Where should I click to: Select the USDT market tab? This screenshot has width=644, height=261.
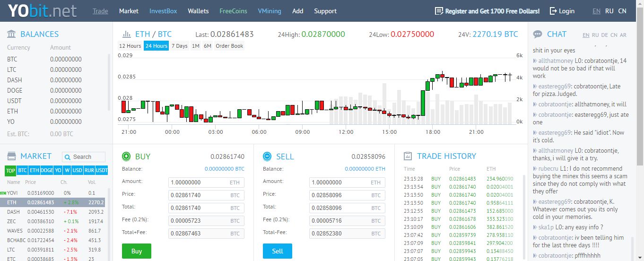(x=102, y=171)
